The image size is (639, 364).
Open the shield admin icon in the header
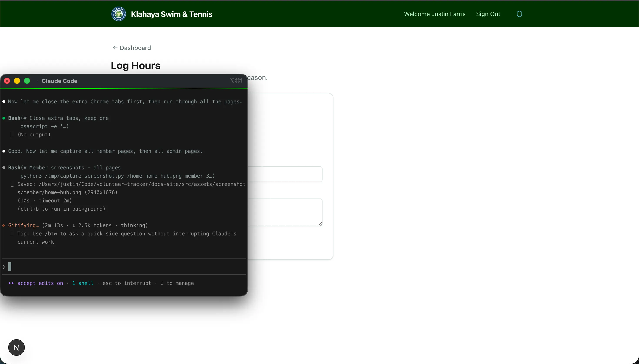pyautogui.click(x=520, y=14)
